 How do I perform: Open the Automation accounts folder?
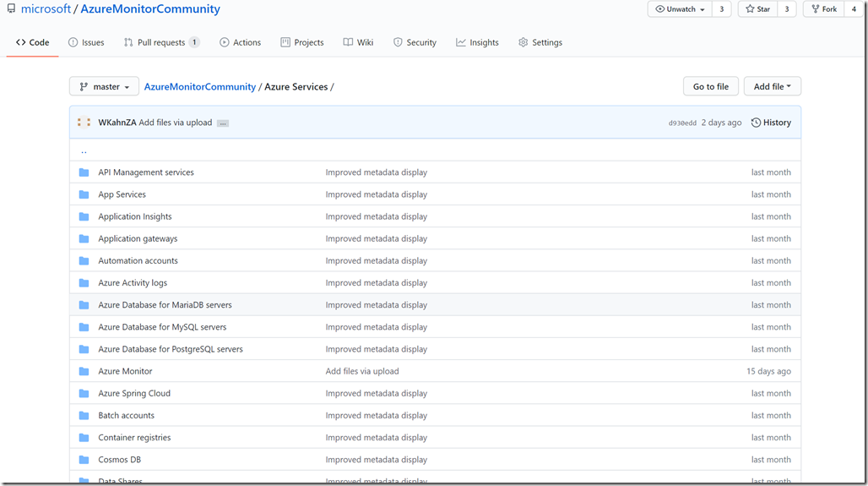point(138,261)
